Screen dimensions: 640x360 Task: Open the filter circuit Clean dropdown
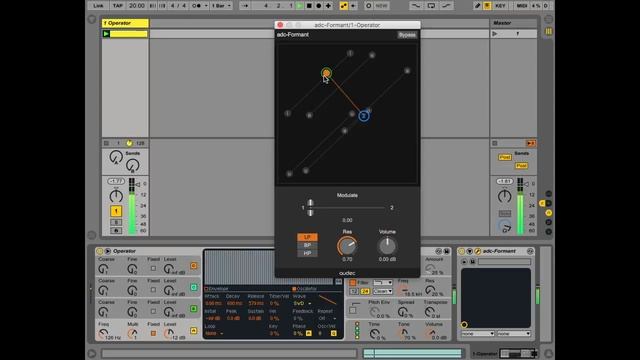click(x=382, y=291)
